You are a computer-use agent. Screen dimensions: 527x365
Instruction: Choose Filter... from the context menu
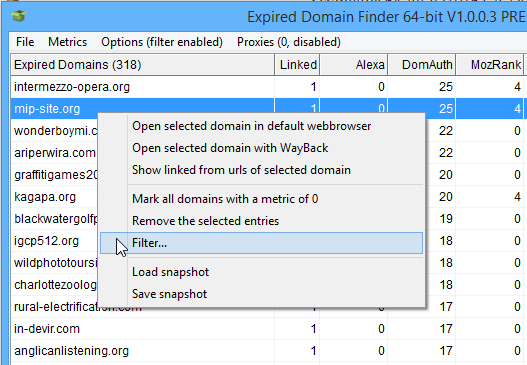pyautogui.click(x=261, y=243)
